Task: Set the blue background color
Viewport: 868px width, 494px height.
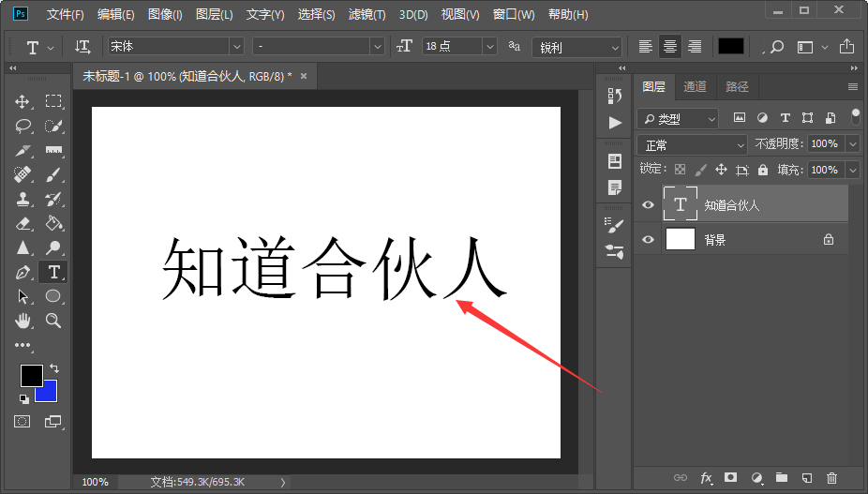Action: (x=50, y=395)
